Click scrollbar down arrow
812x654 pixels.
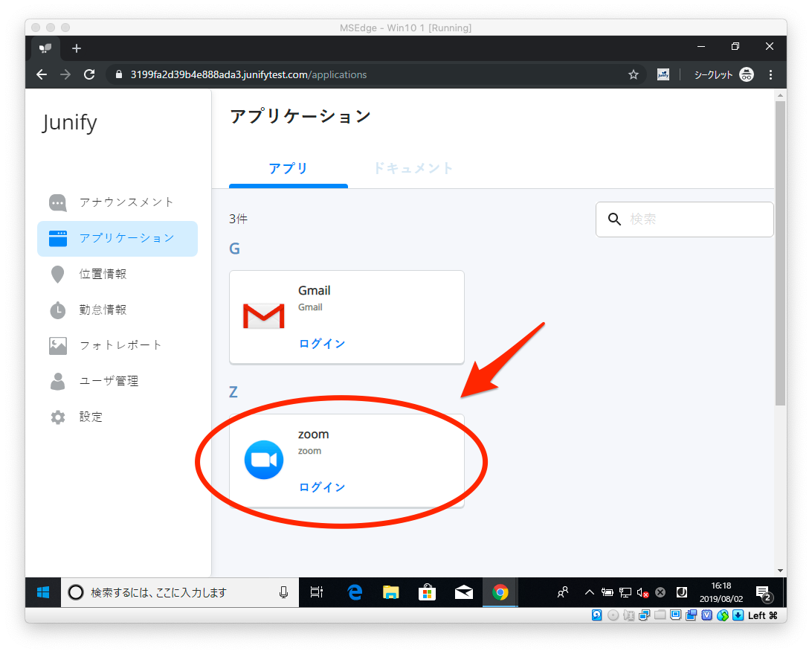click(781, 571)
